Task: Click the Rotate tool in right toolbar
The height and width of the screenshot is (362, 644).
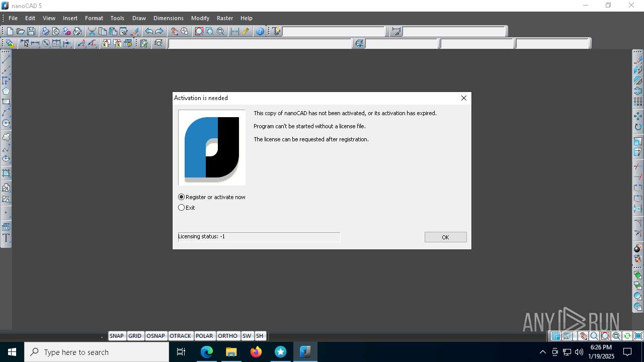Action: tap(638, 127)
